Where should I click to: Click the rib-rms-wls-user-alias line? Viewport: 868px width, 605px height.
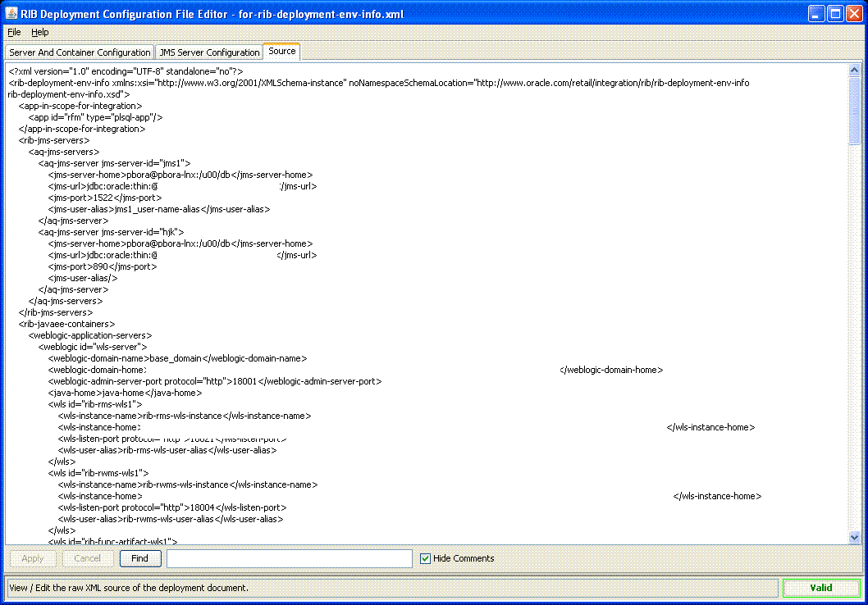point(167,450)
